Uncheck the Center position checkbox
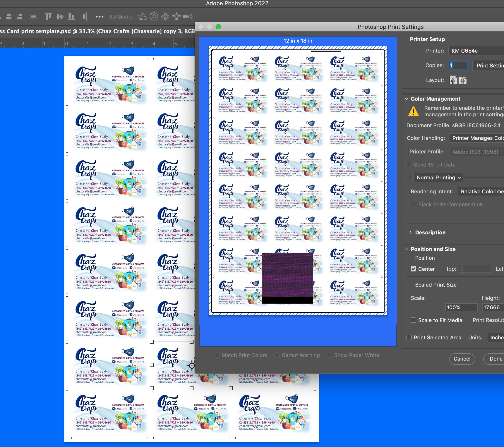Image resolution: width=504 pixels, height=447 pixels. 413,269
